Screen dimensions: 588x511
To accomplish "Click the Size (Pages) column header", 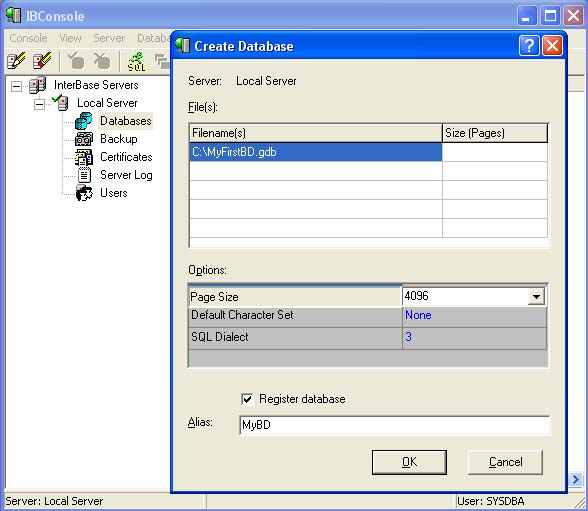I will point(495,133).
